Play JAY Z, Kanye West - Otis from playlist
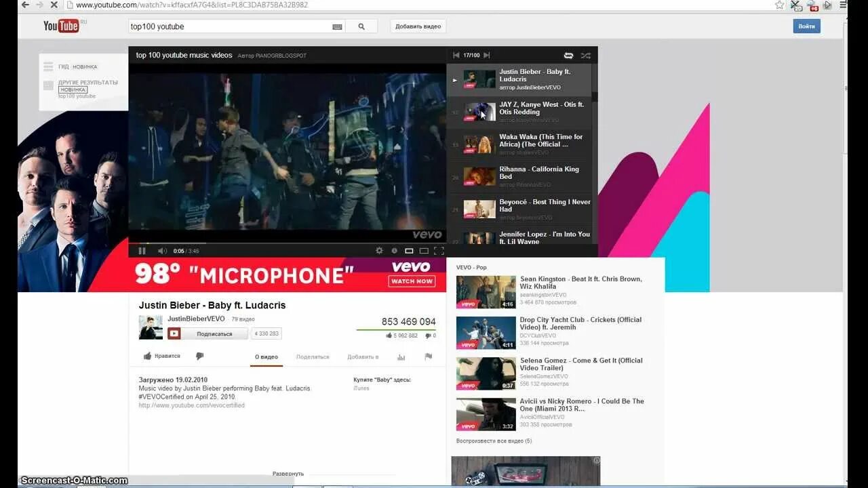The width and height of the screenshot is (868, 488). tap(519, 113)
